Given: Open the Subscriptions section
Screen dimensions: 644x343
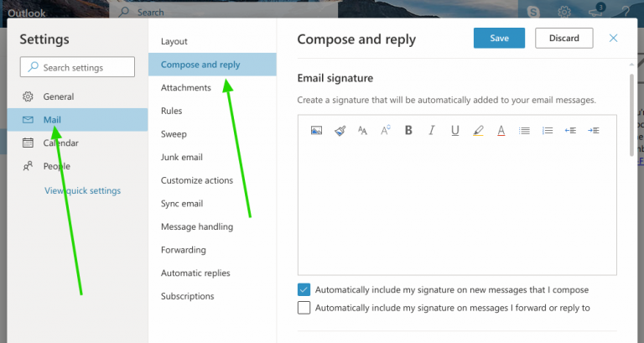Looking at the screenshot, I should pos(212,296).
